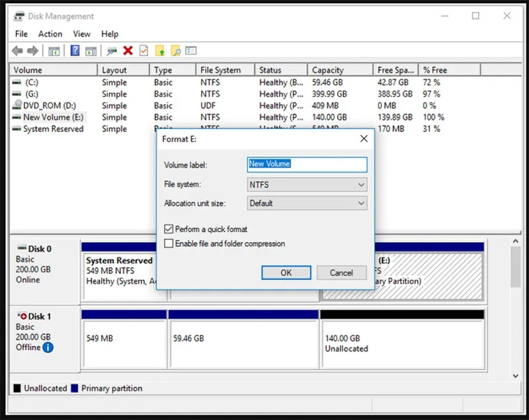
Task: Click the settings list toolbar icon
Action: click(190, 50)
